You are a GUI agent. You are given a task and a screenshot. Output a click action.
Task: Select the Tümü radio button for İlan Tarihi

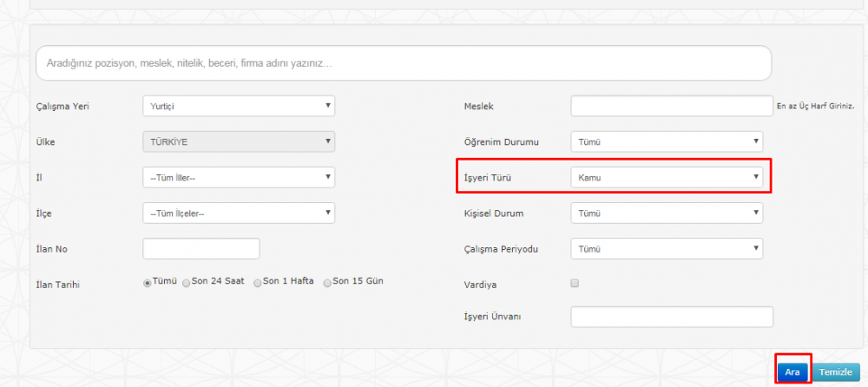[148, 283]
